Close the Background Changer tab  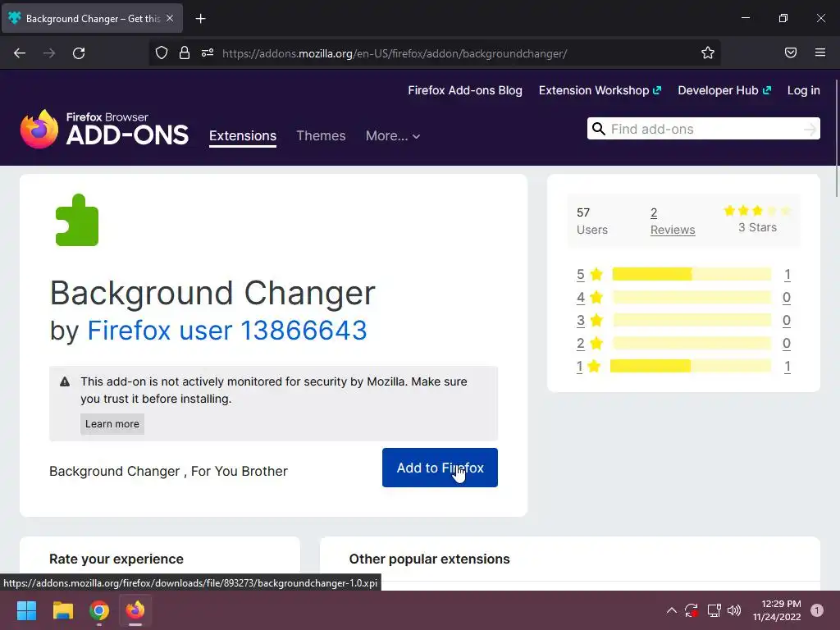click(x=170, y=18)
